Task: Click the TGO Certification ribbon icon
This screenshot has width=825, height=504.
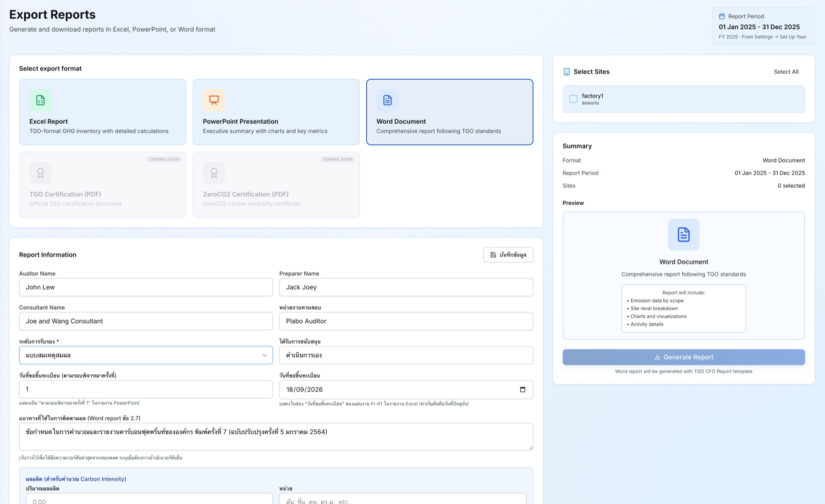Action: coord(40,173)
